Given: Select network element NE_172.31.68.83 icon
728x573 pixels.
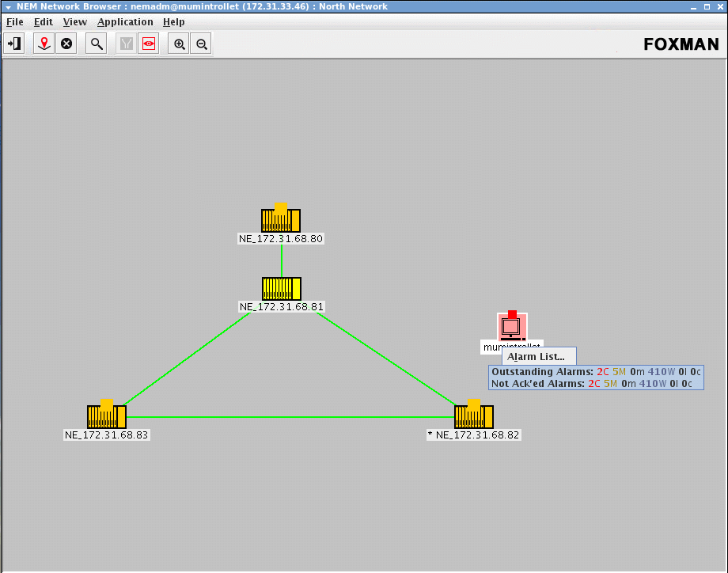Looking at the screenshot, I should [107, 416].
